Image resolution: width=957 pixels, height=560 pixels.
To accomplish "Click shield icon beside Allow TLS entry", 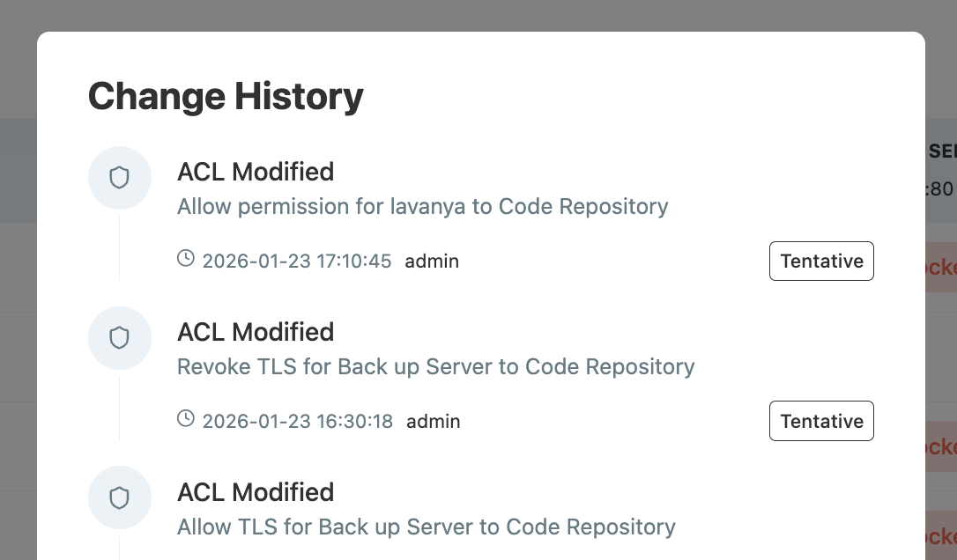I will [x=120, y=498].
